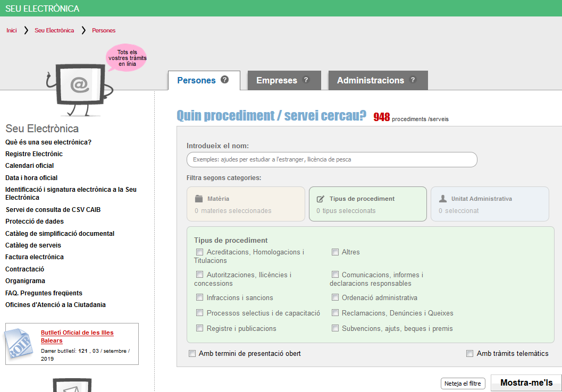The image size is (562, 392).
Task: Expand the Matèria category filter
Action: tap(246, 204)
